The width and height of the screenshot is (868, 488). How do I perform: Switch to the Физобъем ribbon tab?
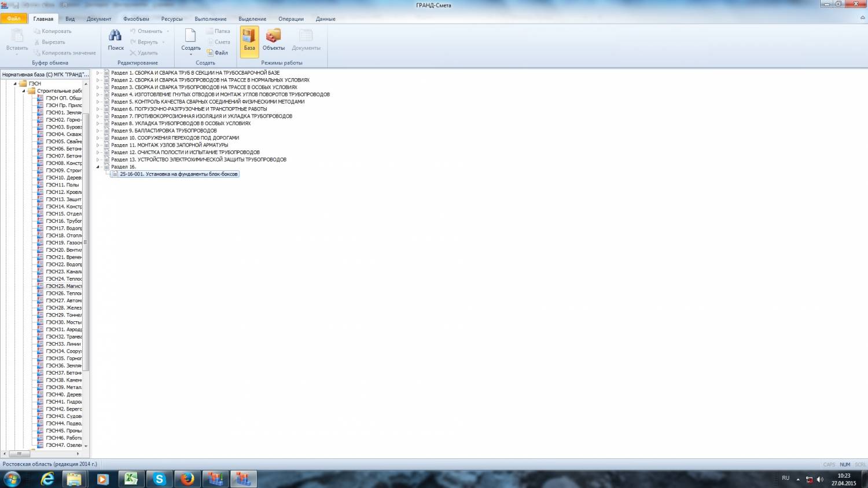tap(136, 19)
